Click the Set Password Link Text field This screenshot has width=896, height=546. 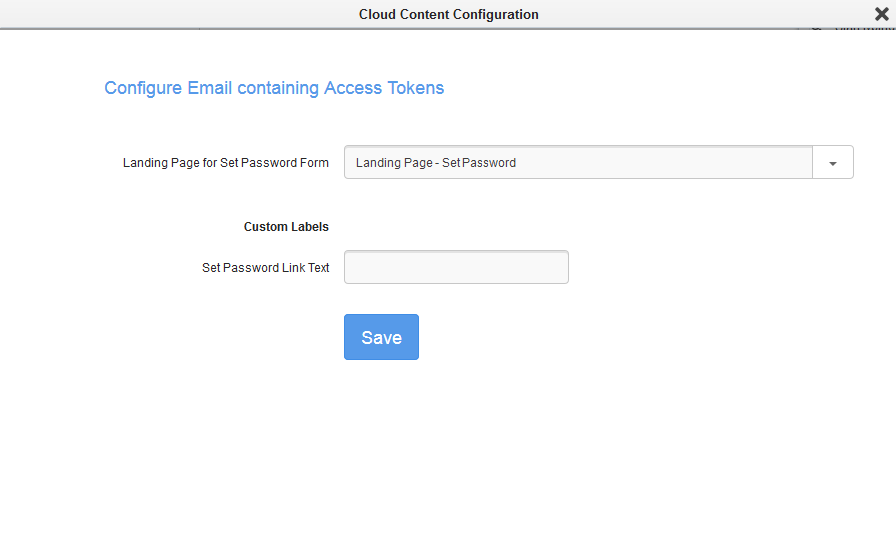[x=456, y=267]
